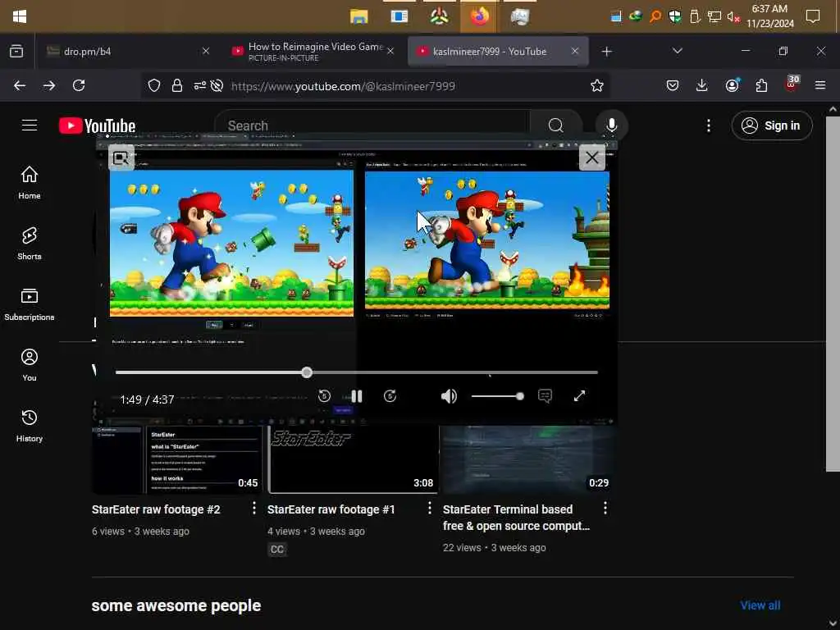
Task: Open the Pocket save icon
Action: 673,85
